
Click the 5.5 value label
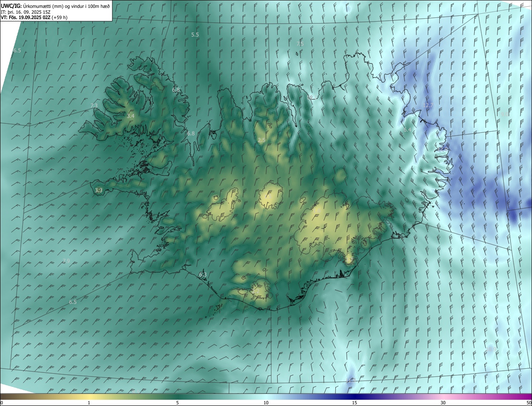tap(195, 34)
